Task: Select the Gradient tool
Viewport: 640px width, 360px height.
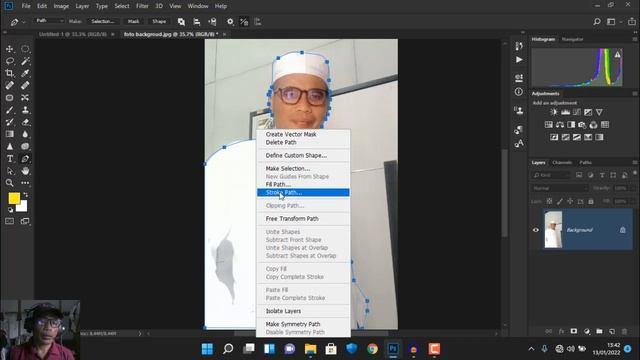Action: (x=9, y=134)
